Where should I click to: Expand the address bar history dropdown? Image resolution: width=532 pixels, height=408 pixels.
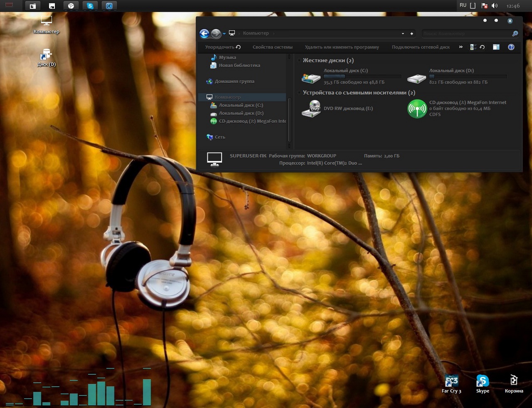pos(403,34)
